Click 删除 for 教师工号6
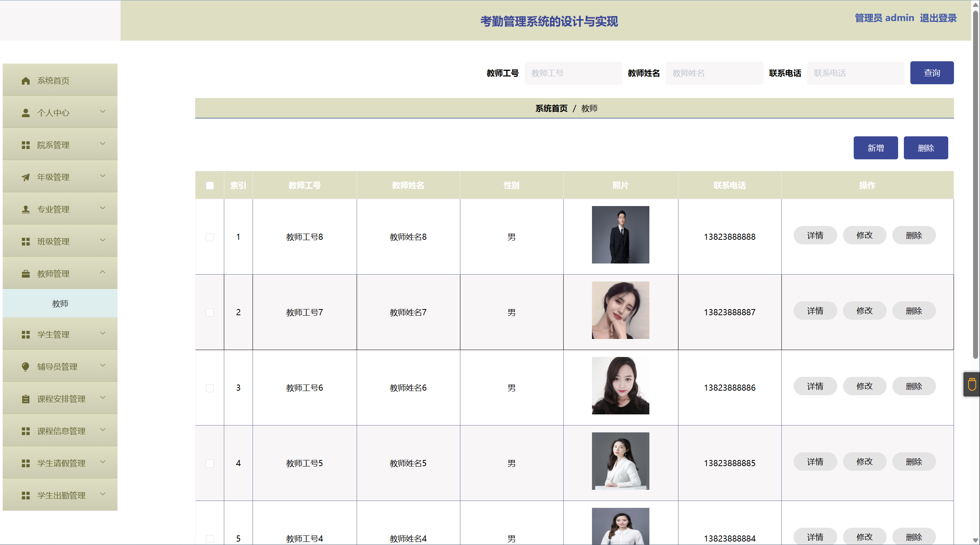The height and width of the screenshot is (545, 980). [914, 386]
